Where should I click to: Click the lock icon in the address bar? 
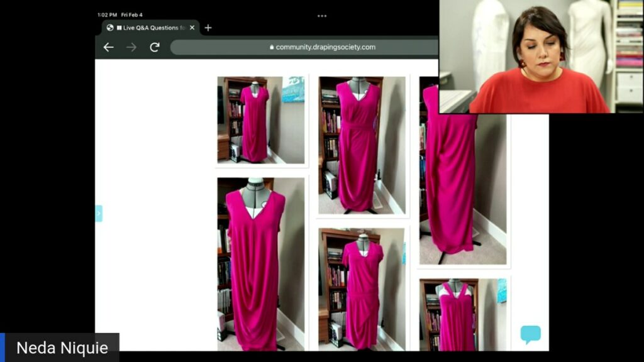[x=272, y=47]
